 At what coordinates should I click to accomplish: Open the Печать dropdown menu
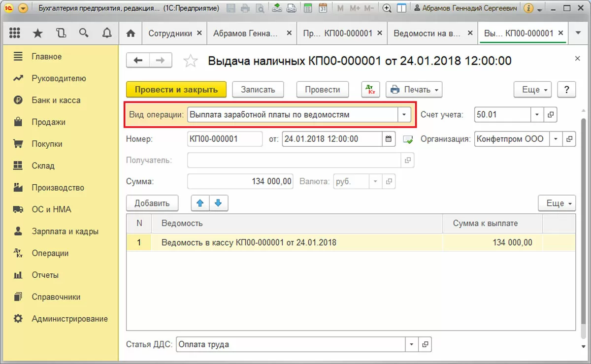(414, 90)
